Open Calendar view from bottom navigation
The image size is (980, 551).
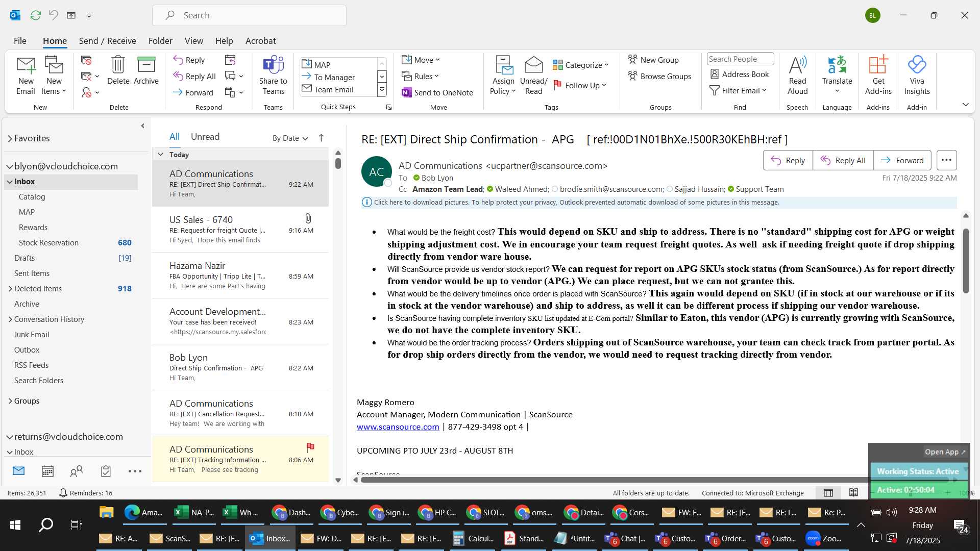click(x=47, y=471)
